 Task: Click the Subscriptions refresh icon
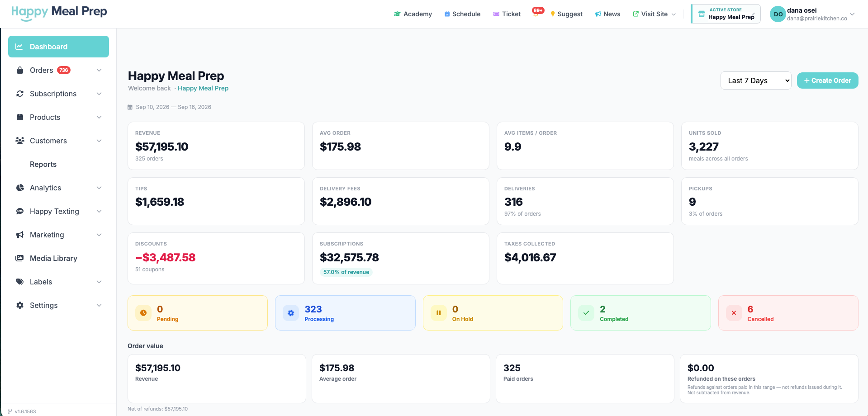[x=20, y=94]
